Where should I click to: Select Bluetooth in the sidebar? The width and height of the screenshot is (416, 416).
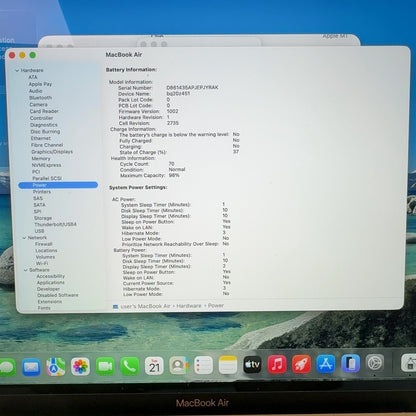(40, 98)
